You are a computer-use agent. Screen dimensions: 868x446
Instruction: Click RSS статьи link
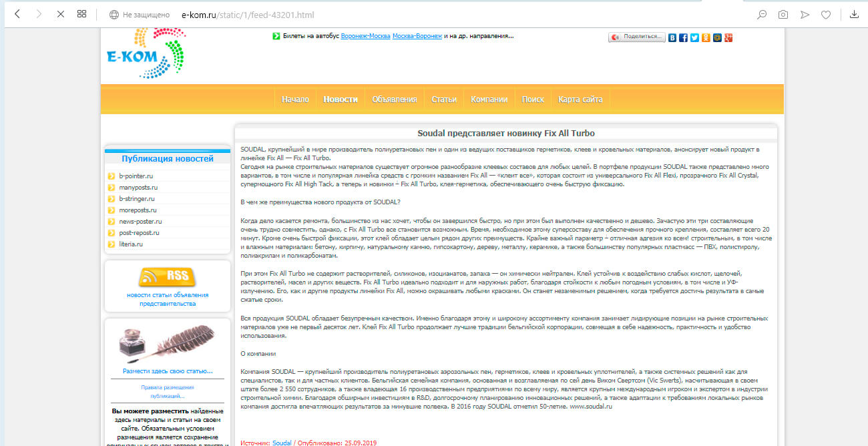click(162, 295)
